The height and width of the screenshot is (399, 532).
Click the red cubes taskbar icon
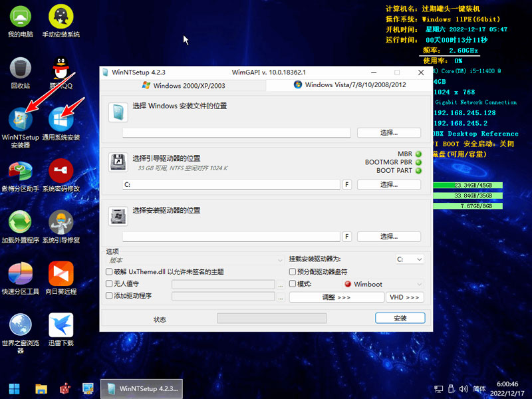point(65,389)
